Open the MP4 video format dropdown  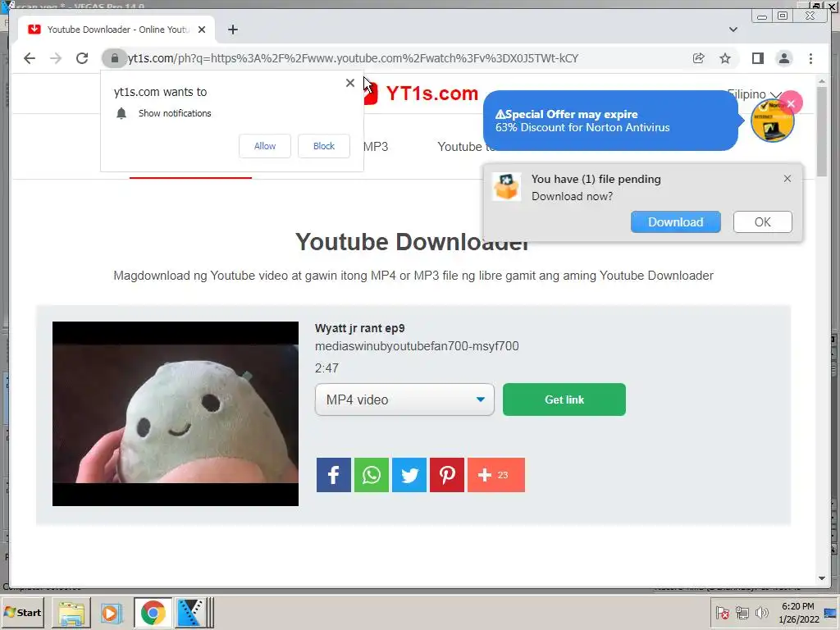pyautogui.click(x=404, y=399)
